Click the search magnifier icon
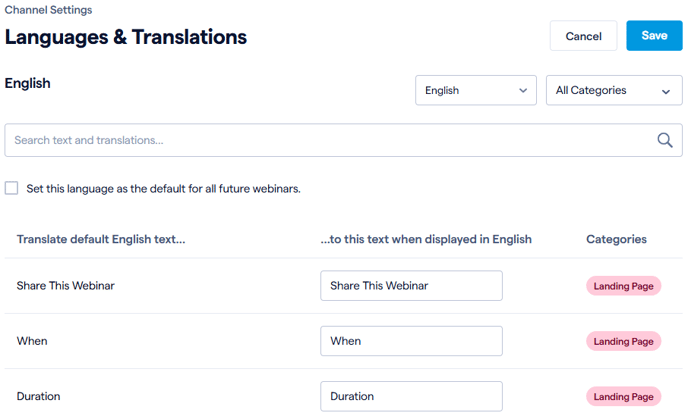The image size is (688, 416). (x=665, y=140)
